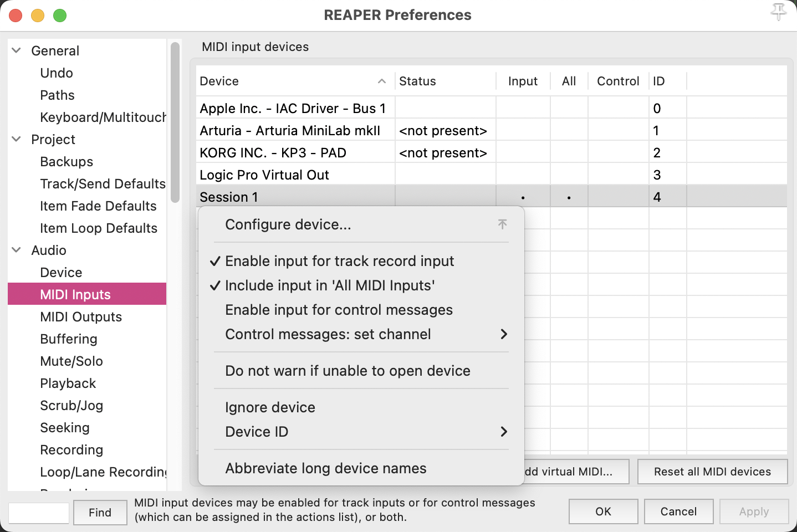Click the Control column header

point(618,81)
